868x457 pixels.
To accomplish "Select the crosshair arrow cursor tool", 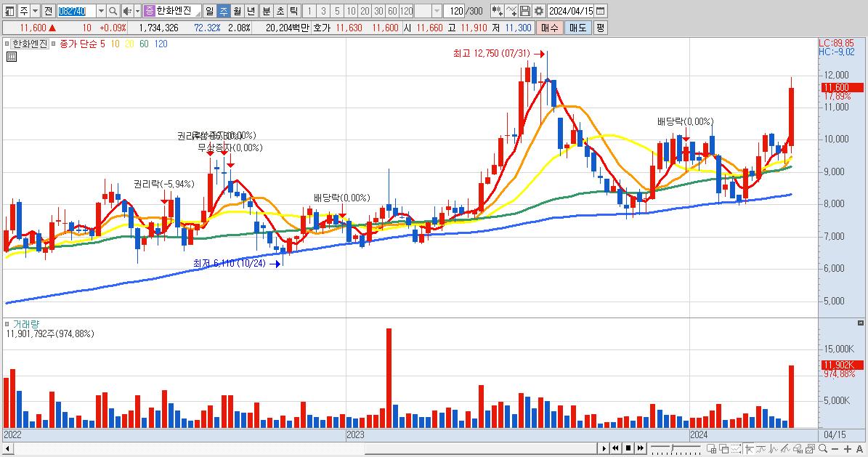I will [x=750, y=449].
